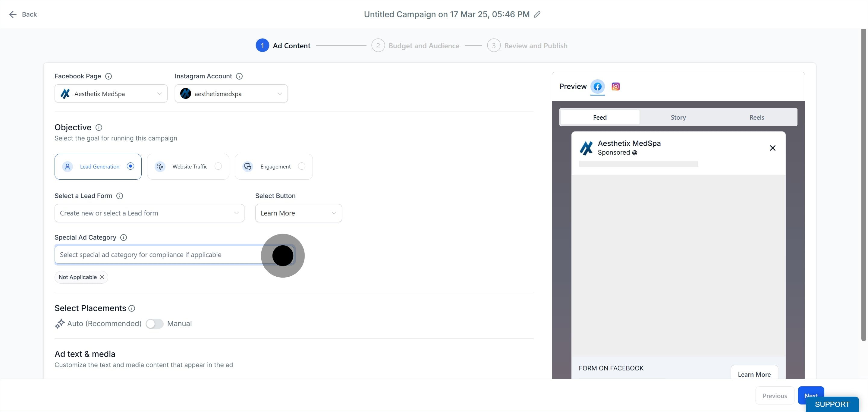This screenshot has width=868, height=412.
Task: Close the ad preview card X
Action: 773,148
